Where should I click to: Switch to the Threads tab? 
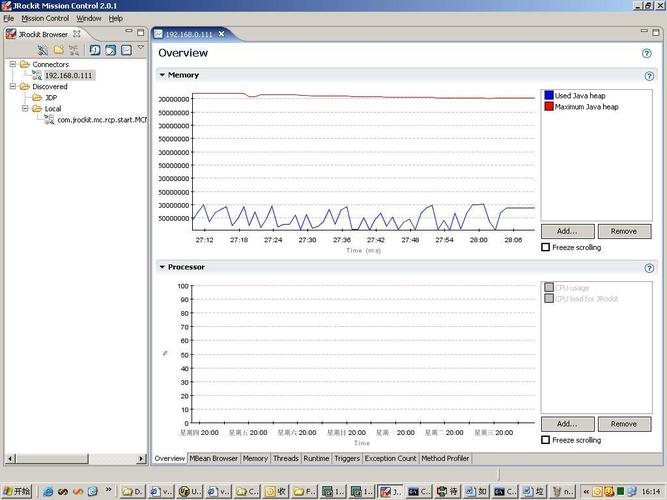285,458
